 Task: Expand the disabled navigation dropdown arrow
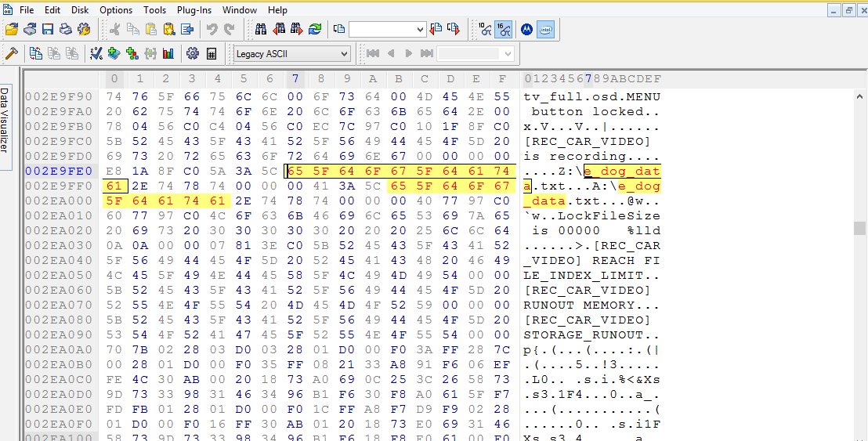click(508, 54)
